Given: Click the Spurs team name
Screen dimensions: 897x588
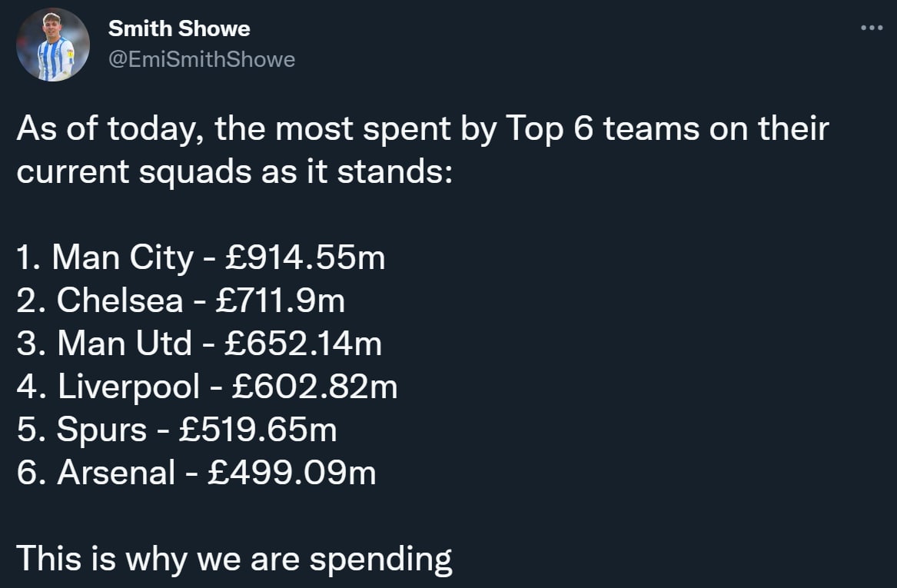Looking at the screenshot, I should click(x=101, y=430).
